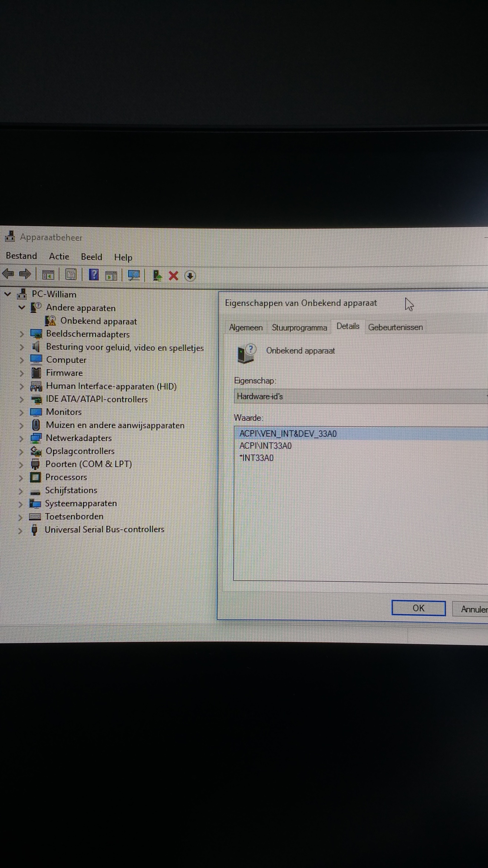Expand the Systeemapparaten category chevron

pyautogui.click(x=21, y=504)
